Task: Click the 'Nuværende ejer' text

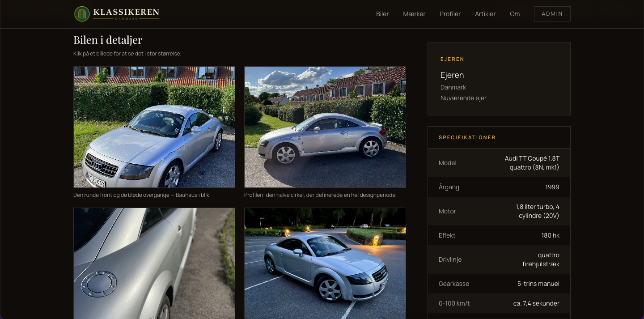Action: 463,98
